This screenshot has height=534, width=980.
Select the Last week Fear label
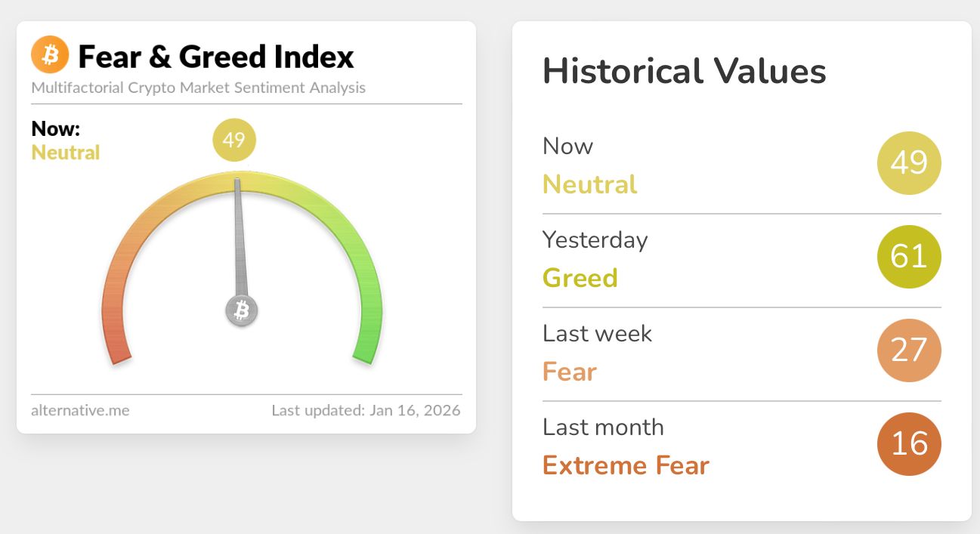click(x=597, y=353)
